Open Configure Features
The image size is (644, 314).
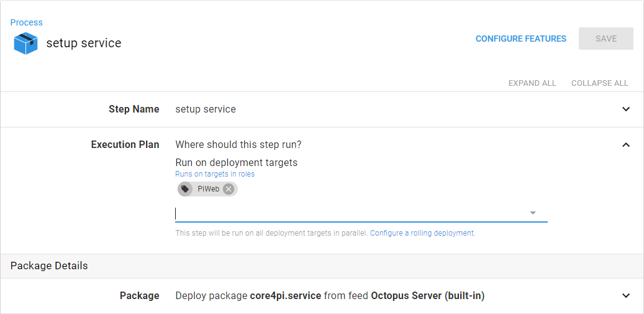(520, 39)
